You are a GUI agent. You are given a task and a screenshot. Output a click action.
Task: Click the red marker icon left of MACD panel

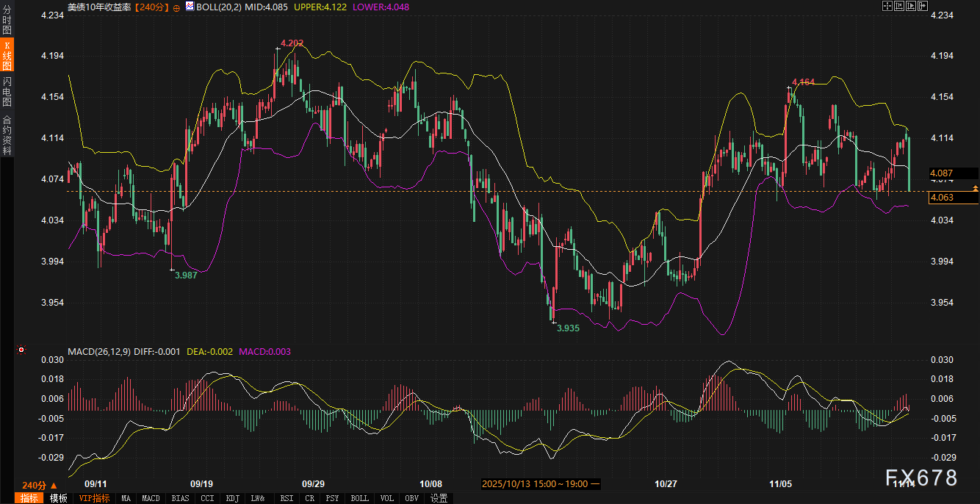pyautogui.click(x=22, y=350)
